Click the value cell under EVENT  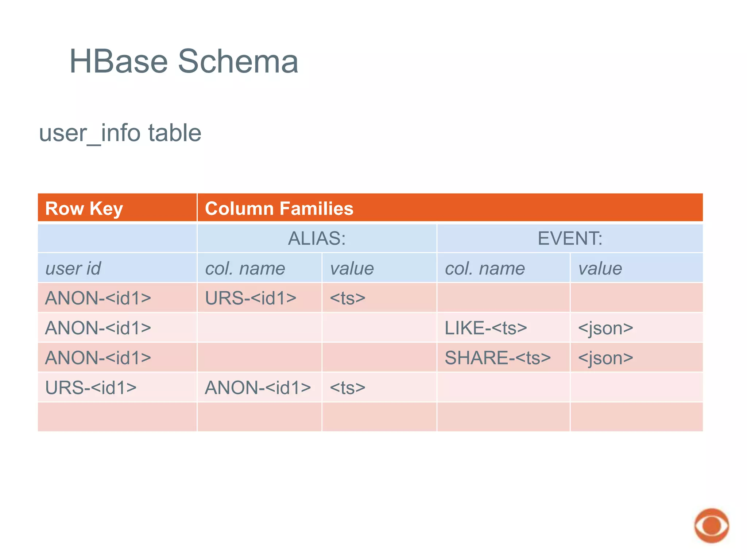click(x=636, y=268)
